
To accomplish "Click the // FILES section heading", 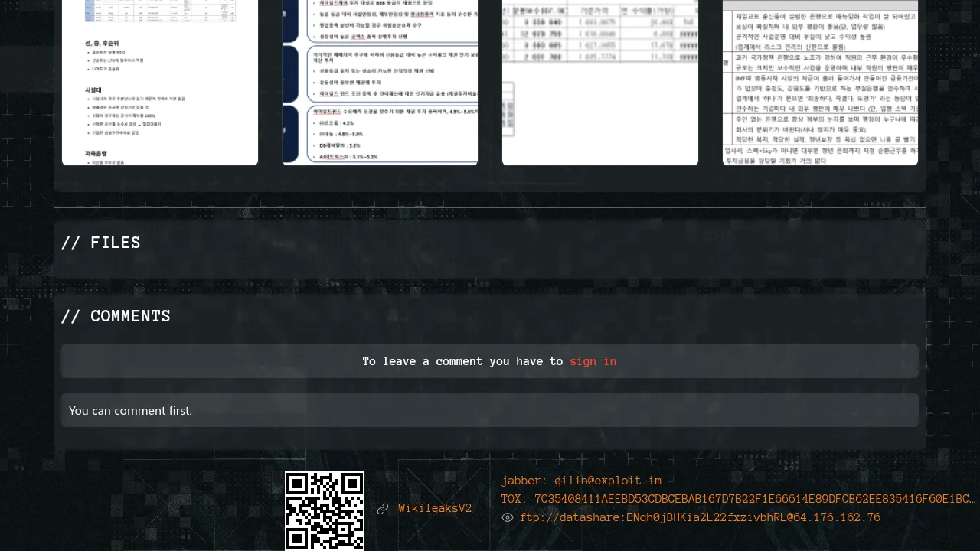I will (101, 243).
